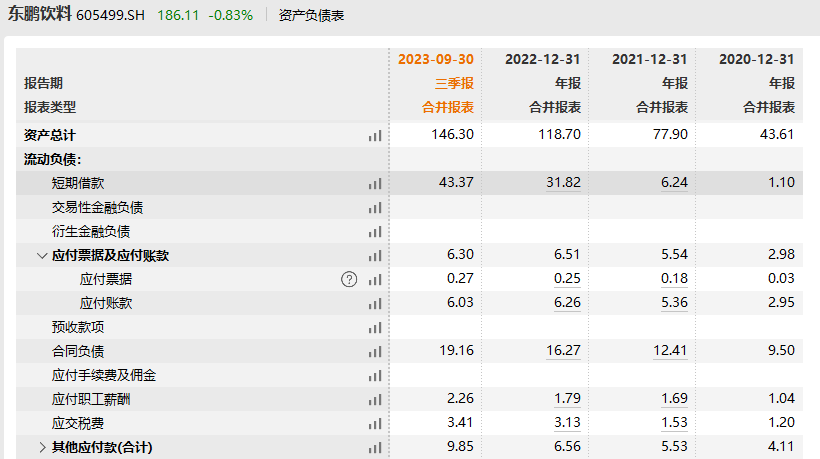Screen dimensions: 820x459
Task: Open 合同负债 value 12.41 detail link
Action: tap(670, 351)
